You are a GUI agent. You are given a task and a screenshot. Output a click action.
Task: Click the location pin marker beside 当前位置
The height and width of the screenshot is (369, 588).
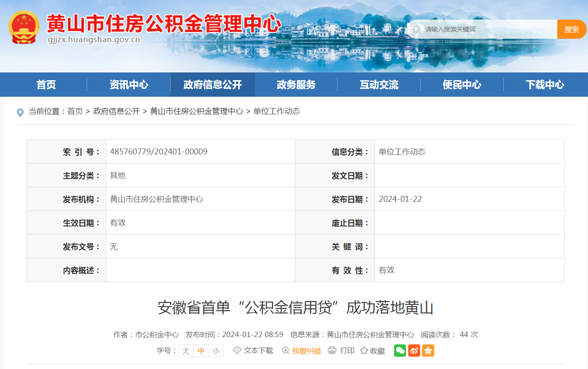pyautogui.click(x=19, y=112)
